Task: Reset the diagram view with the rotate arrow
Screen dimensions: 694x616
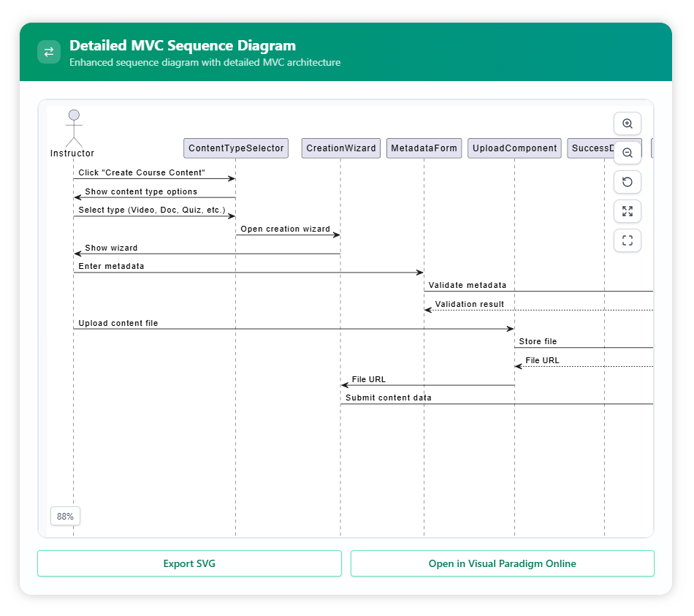Action: (627, 182)
